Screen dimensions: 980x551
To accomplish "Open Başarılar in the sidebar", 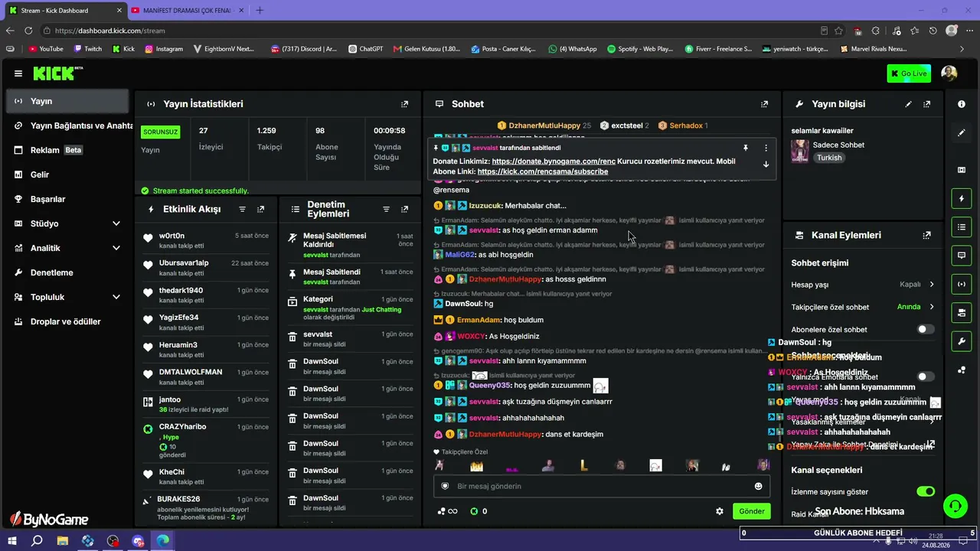I will (67, 199).
